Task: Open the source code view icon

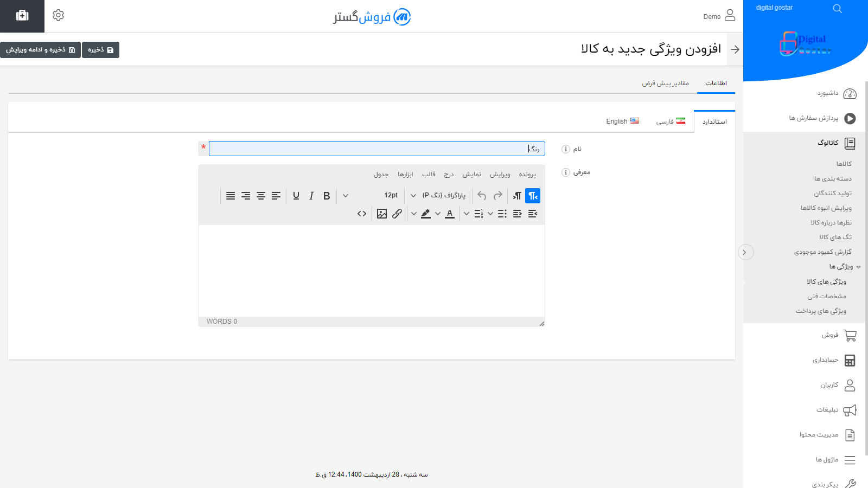Action: (x=362, y=213)
